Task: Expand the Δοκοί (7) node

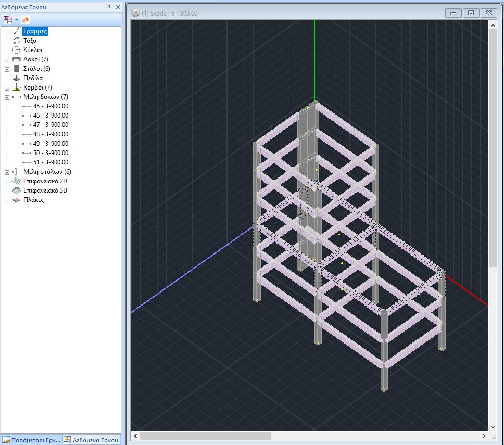Action: pos(7,59)
